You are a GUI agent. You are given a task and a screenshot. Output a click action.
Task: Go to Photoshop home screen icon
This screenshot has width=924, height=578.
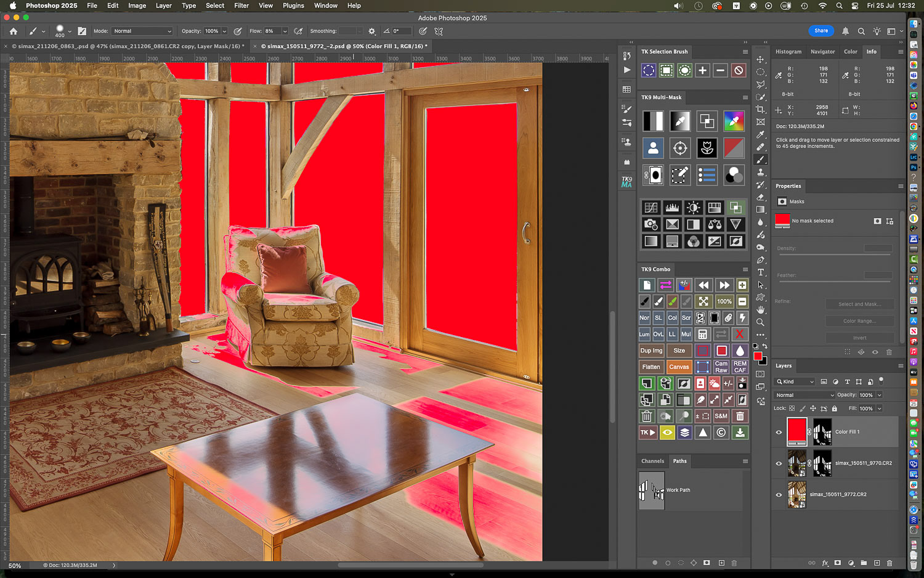point(14,31)
